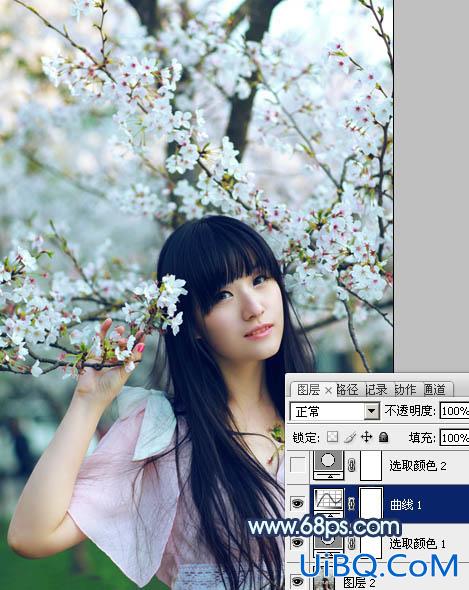Select the 选取颜色 2 layer name

(418, 466)
